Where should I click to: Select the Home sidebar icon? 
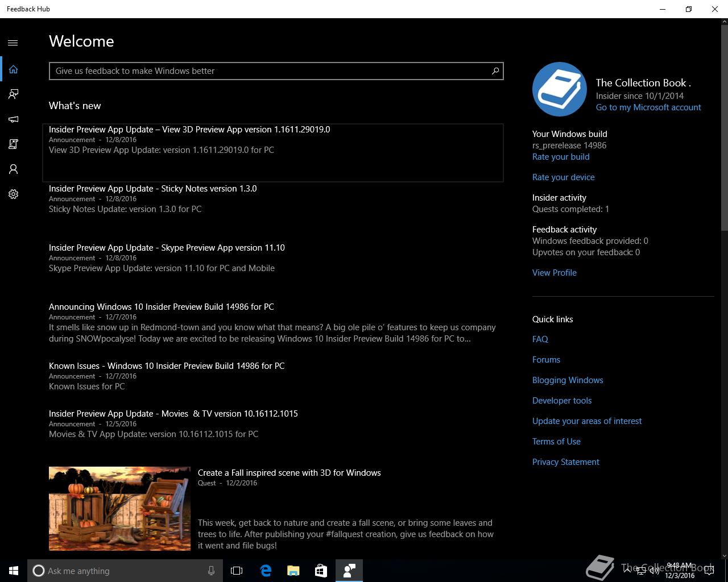pos(13,69)
